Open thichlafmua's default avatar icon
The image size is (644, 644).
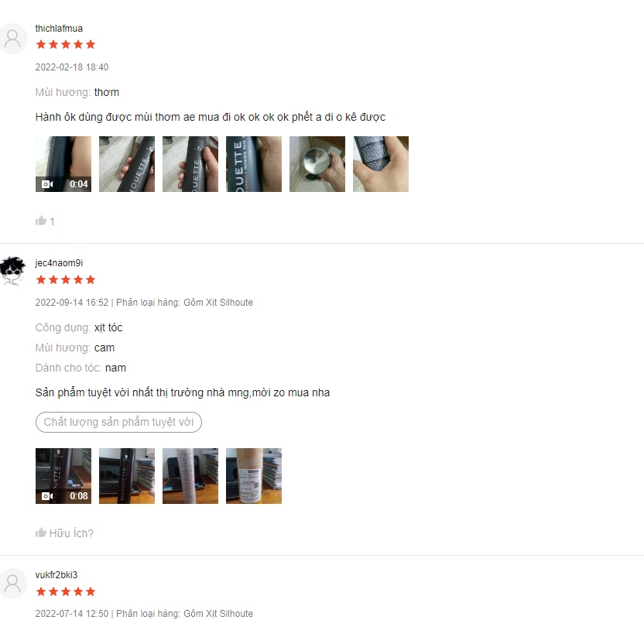point(12,39)
